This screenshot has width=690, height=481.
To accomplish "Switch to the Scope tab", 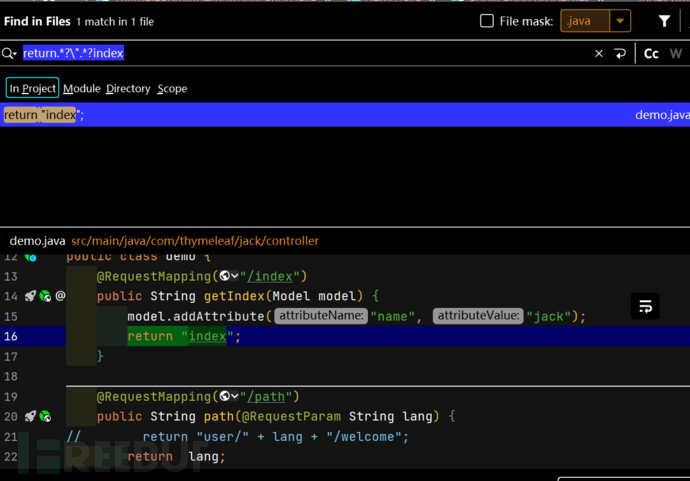I will pyautogui.click(x=172, y=88).
